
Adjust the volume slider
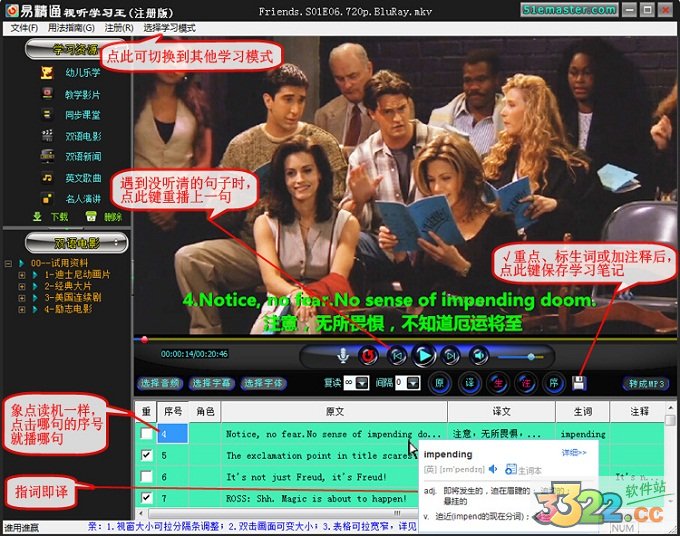coord(528,355)
